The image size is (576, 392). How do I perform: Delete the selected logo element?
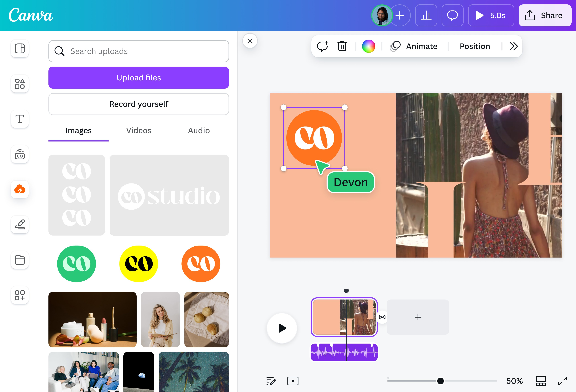pyautogui.click(x=342, y=46)
